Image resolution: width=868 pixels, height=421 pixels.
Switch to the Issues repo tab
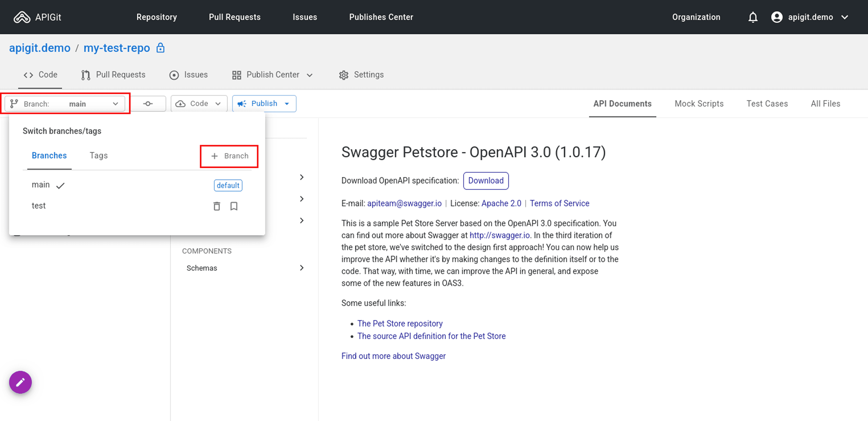pyautogui.click(x=188, y=75)
